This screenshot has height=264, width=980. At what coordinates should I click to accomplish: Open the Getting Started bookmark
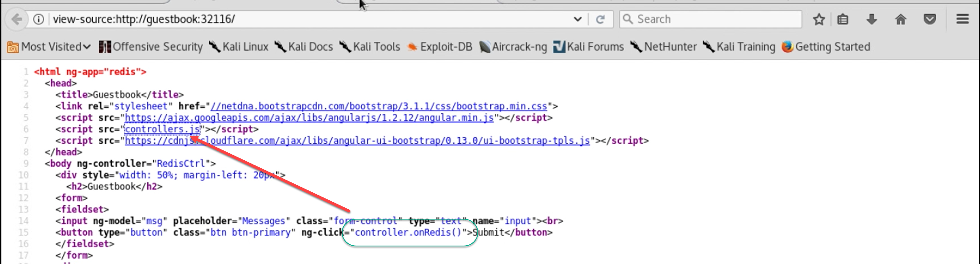(x=826, y=47)
